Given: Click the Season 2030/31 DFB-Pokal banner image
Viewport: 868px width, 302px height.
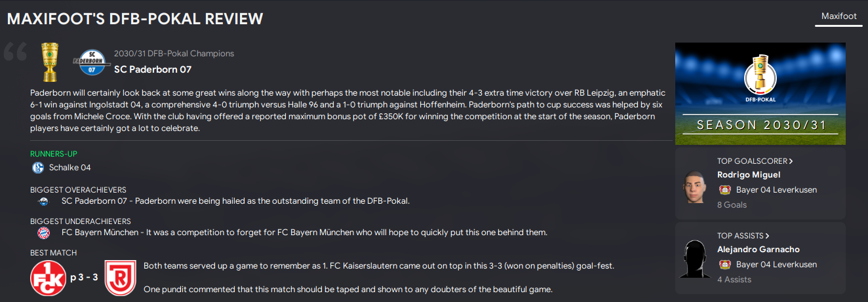Looking at the screenshot, I should pos(760,93).
